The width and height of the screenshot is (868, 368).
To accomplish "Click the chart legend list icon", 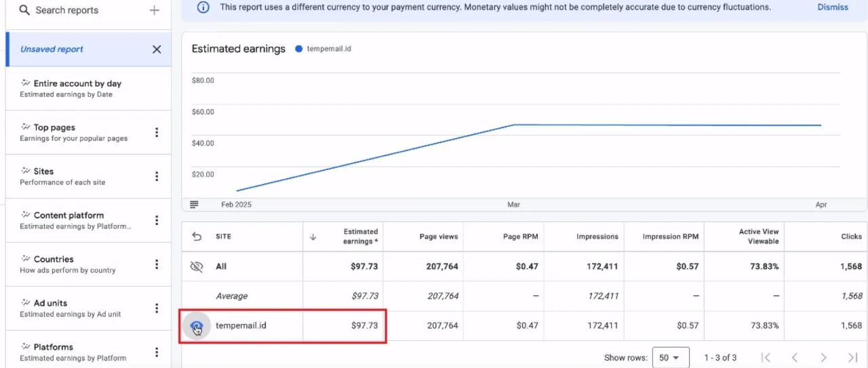I will [195, 205].
